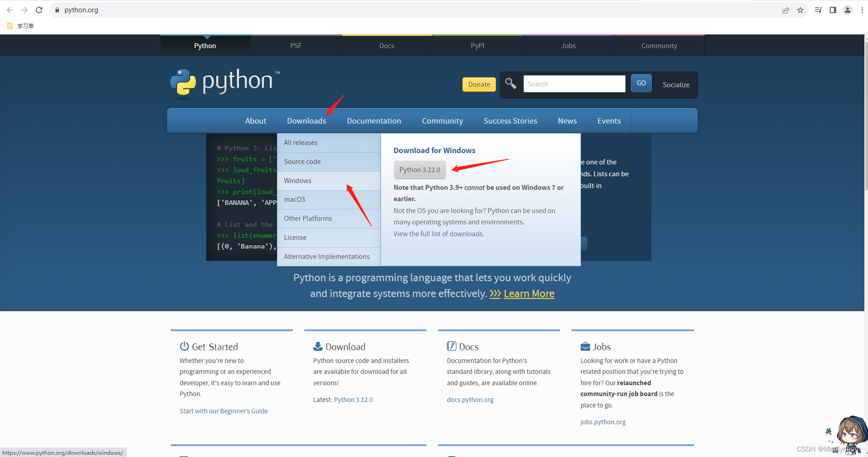This screenshot has height=457, width=868.
Task: Click the Download for Windows heading link
Action: [434, 150]
